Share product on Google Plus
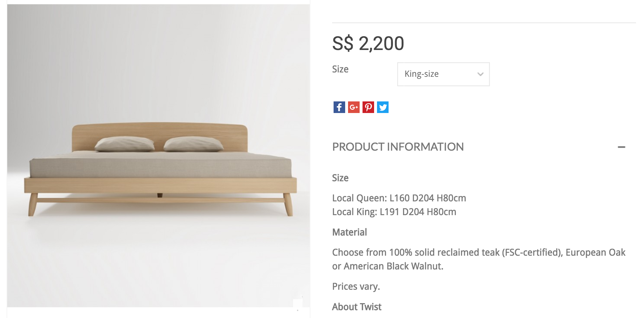 [353, 107]
